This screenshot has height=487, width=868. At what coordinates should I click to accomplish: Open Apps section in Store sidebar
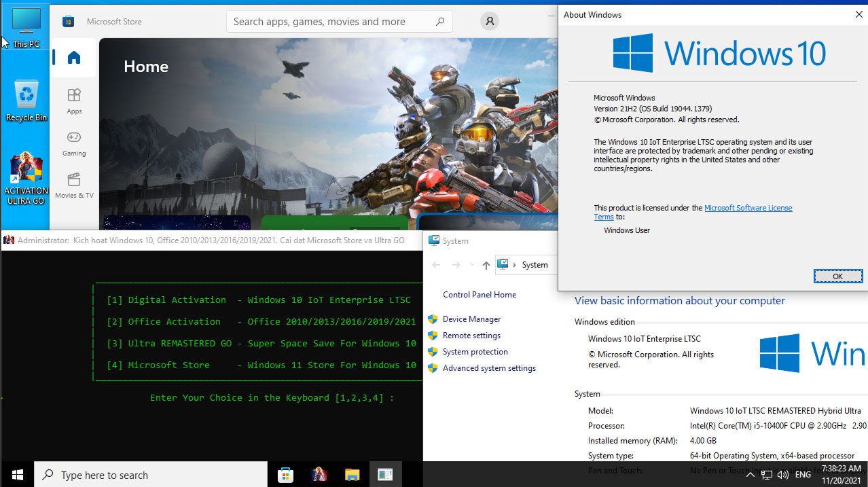pyautogui.click(x=74, y=101)
